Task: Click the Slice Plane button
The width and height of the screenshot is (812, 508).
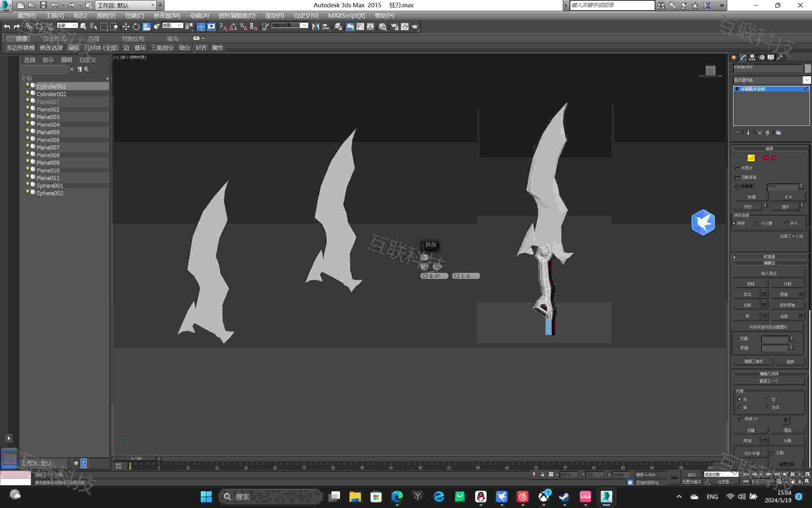Action: click(752, 454)
